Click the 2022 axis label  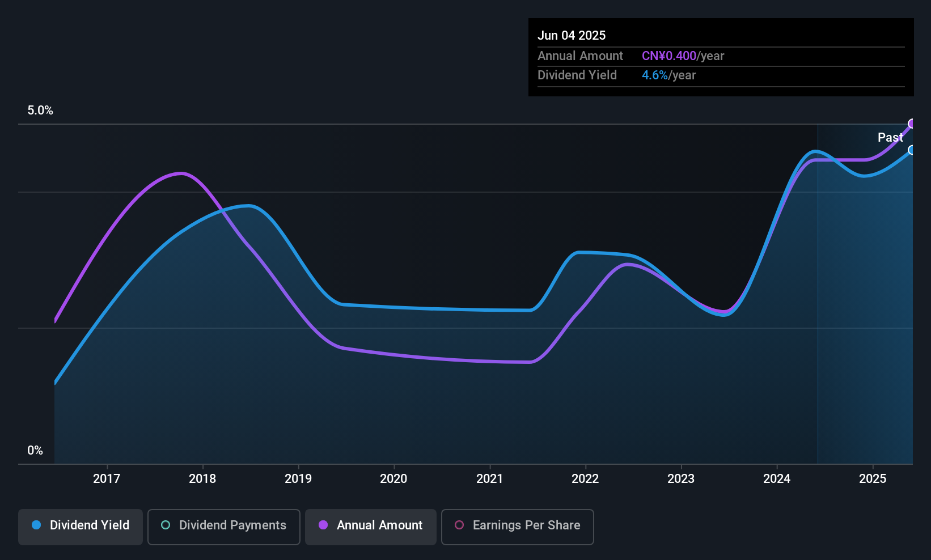[x=585, y=479]
